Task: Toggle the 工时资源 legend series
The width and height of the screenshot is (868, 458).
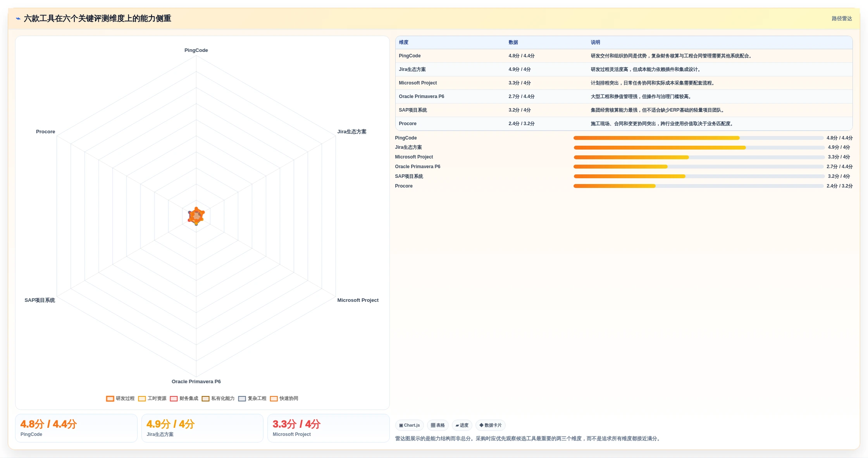Action: (x=152, y=398)
